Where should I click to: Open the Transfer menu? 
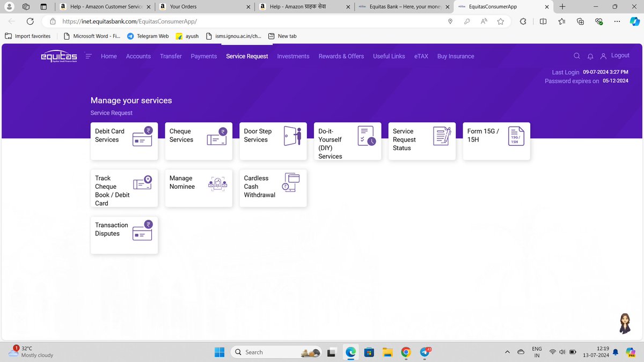(x=171, y=56)
